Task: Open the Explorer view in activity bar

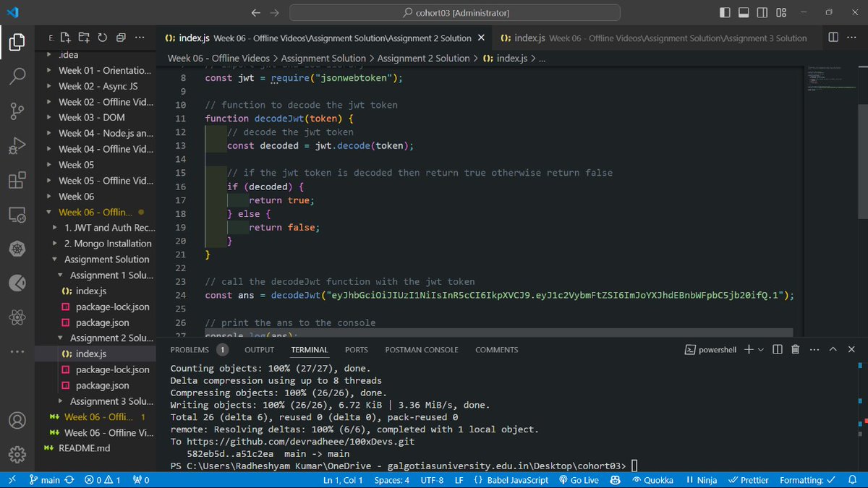Action: coord(17,41)
